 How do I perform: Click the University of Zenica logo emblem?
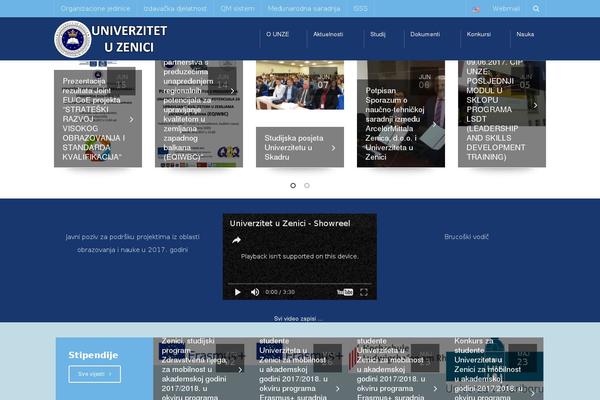coord(73,39)
